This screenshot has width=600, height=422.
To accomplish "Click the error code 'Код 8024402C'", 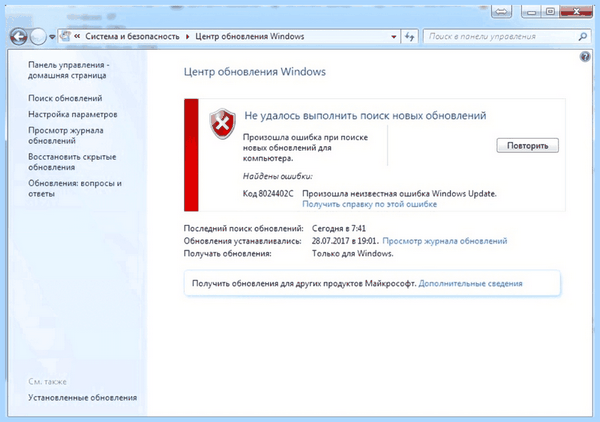I will 268,194.
